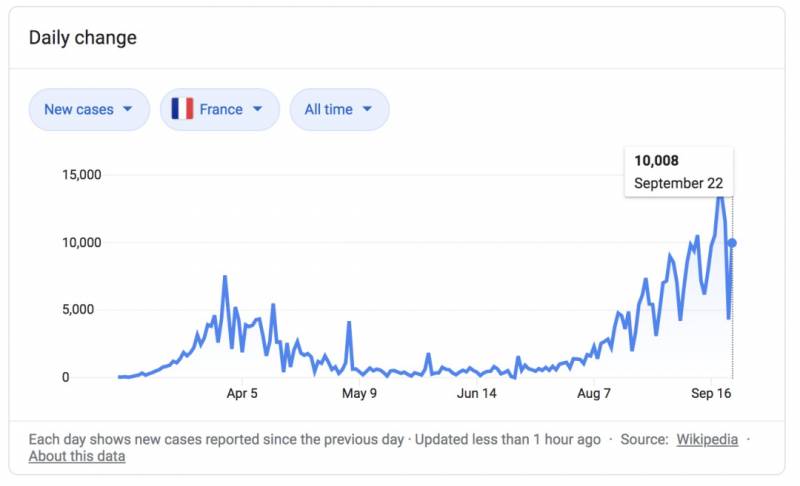Click the Apr 5 axis label
Screen dimensions: 800x486
(242, 394)
